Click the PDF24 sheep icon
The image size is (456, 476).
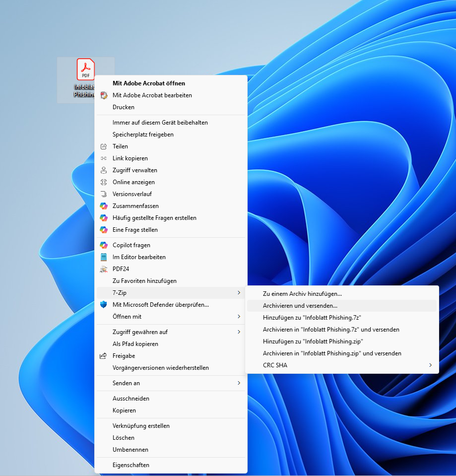(104, 269)
